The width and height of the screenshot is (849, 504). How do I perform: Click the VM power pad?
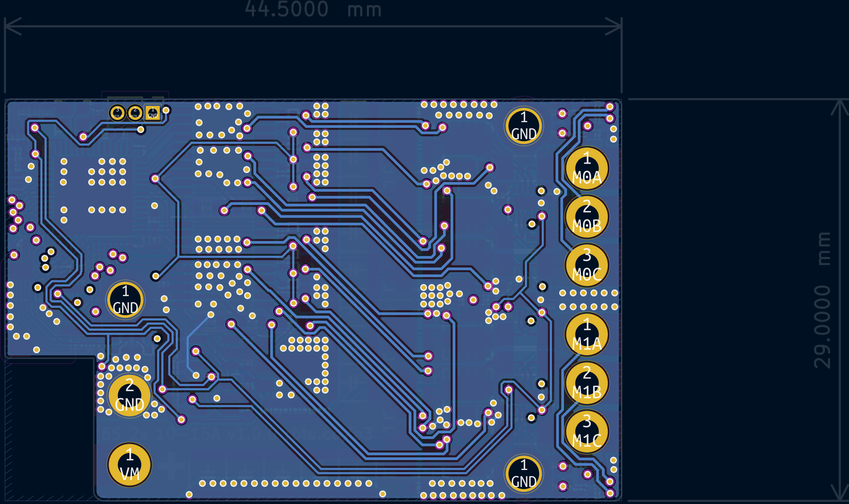click(129, 465)
